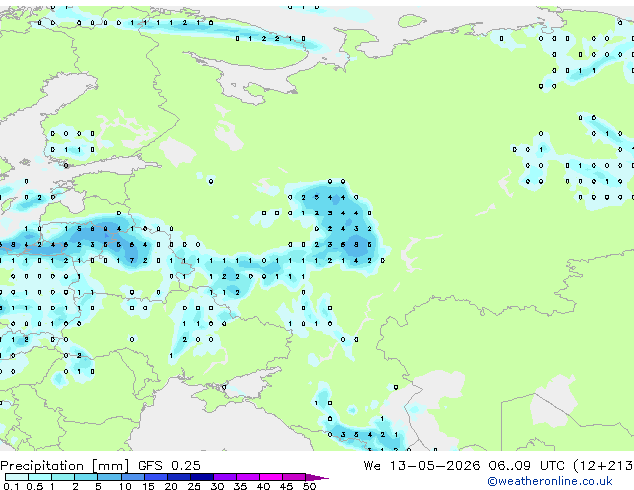634x490 pixels.
Task: Click the 'We' weekday label
Action: (372, 466)
